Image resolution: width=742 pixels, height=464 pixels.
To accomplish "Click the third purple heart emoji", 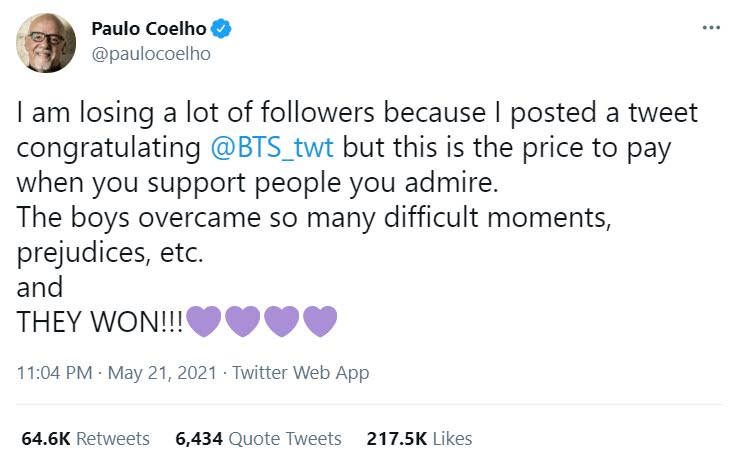I will pos(281,322).
